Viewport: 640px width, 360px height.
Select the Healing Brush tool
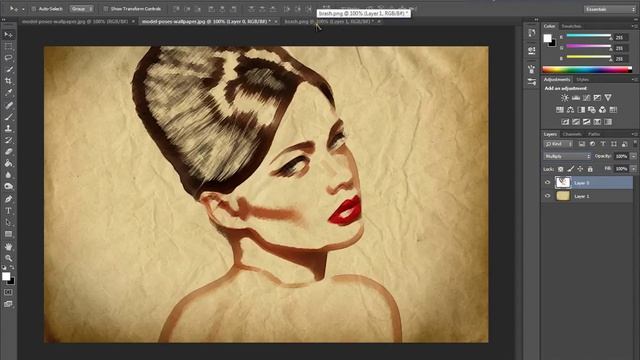(8, 105)
